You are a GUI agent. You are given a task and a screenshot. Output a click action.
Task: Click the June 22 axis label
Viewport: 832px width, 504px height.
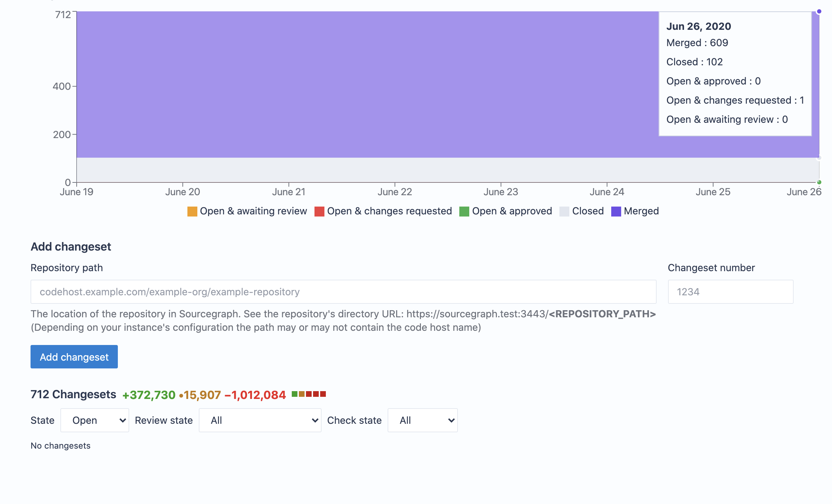click(395, 192)
